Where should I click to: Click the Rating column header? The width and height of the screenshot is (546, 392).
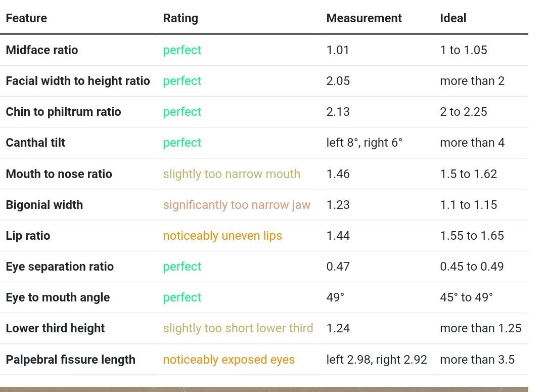[x=180, y=18]
